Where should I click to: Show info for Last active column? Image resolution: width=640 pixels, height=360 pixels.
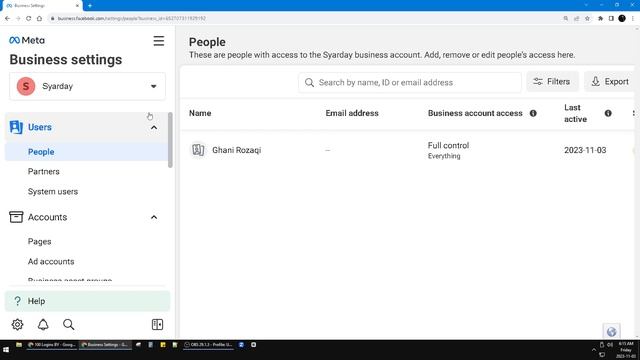point(608,113)
